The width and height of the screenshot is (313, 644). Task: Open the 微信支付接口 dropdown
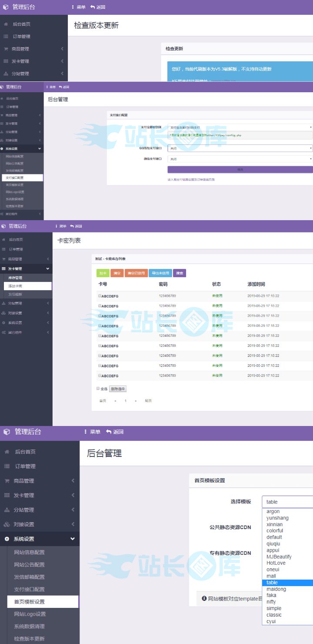coord(240,159)
